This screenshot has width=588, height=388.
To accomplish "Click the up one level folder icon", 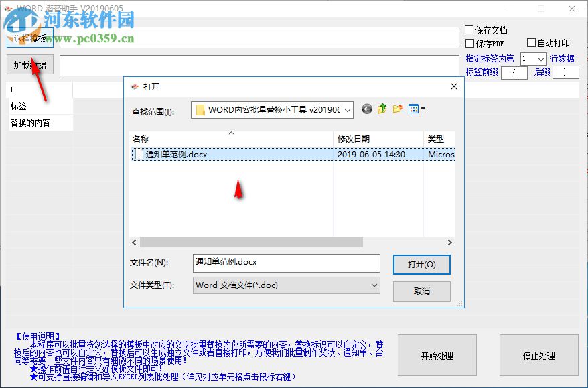I will [x=382, y=109].
